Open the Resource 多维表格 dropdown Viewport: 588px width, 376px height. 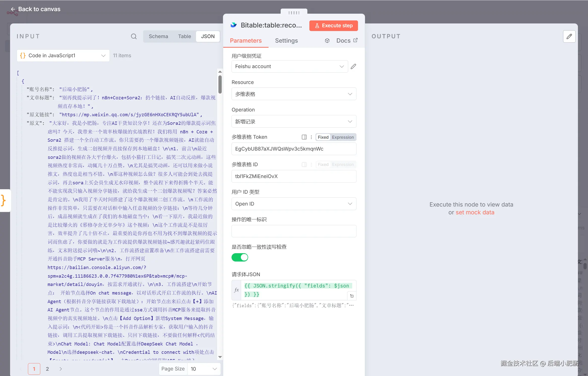click(x=294, y=94)
